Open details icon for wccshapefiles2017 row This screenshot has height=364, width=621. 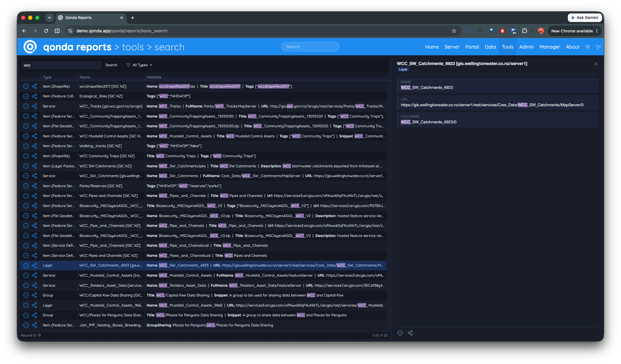26,86
